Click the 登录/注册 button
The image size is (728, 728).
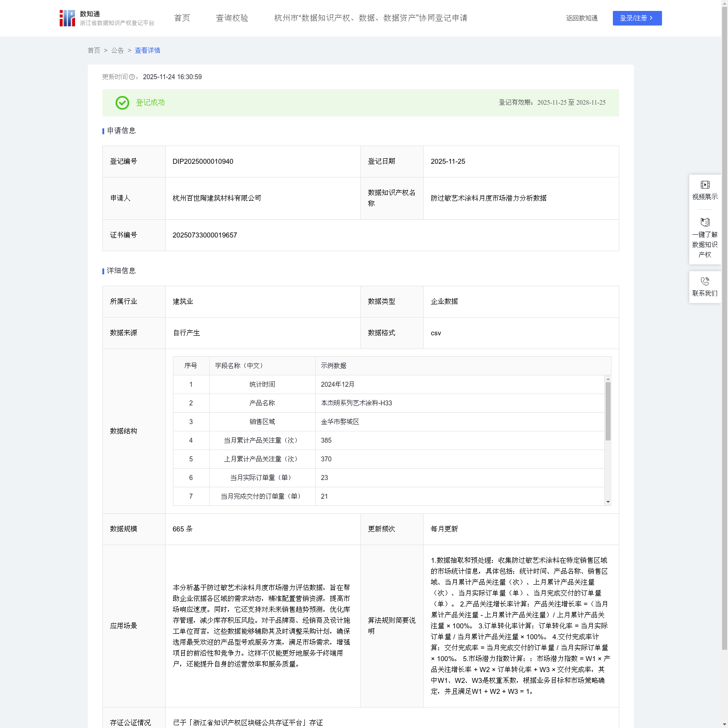(x=637, y=18)
